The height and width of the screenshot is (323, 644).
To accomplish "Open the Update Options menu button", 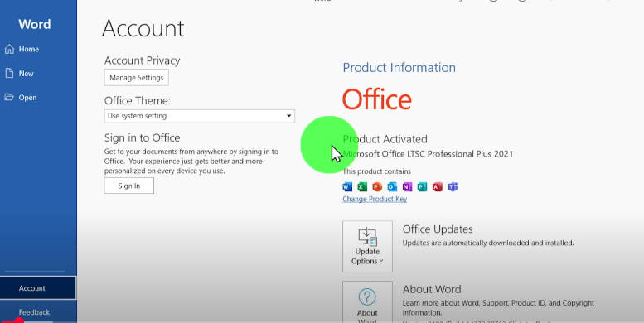I will tap(368, 246).
